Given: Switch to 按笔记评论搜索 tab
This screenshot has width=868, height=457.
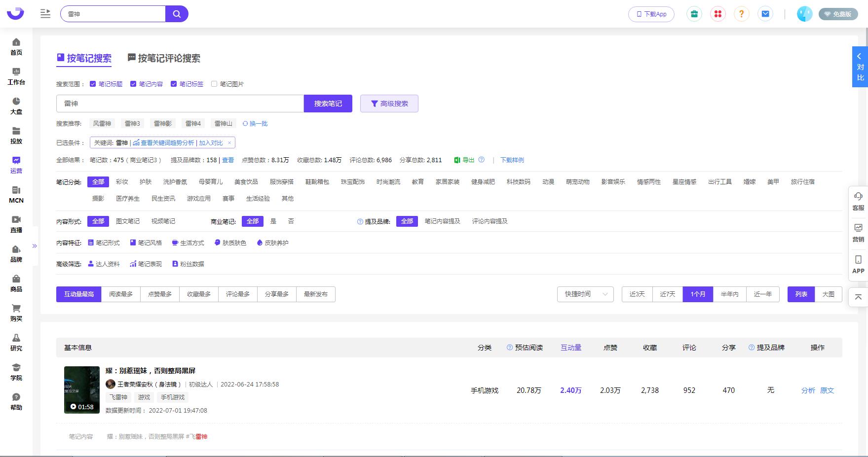Looking at the screenshot, I should 164,58.
